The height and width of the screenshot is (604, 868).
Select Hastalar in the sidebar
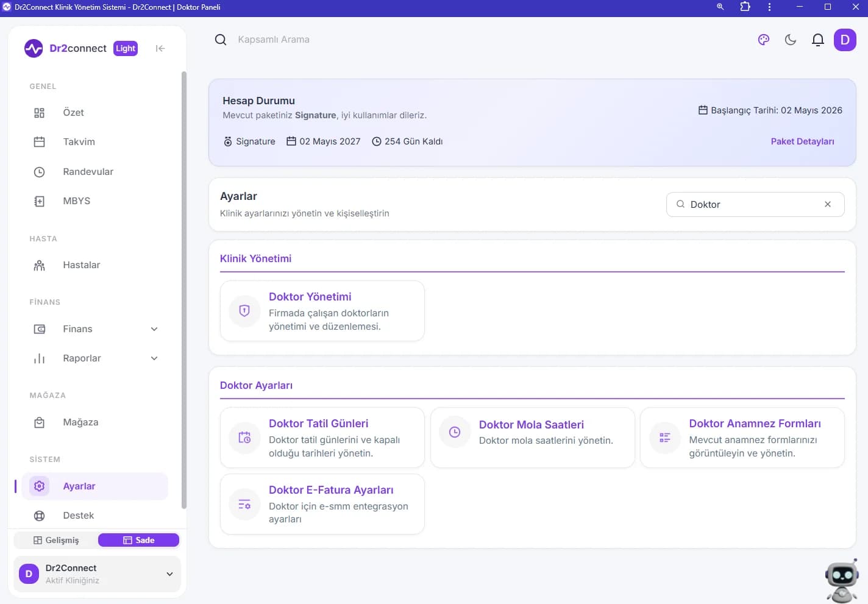[x=94, y=265]
